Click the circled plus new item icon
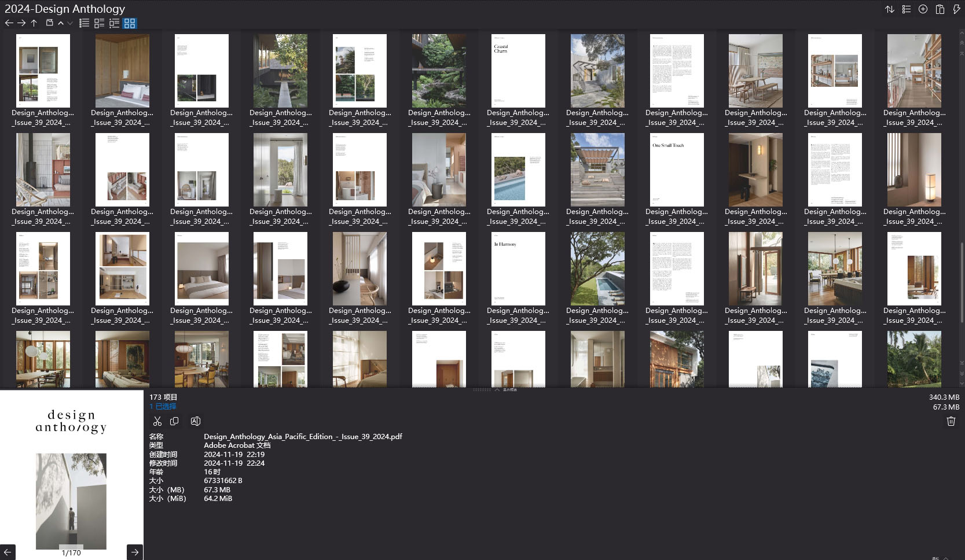The width and height of the screenshot is (965, 560). click(923, 9)
